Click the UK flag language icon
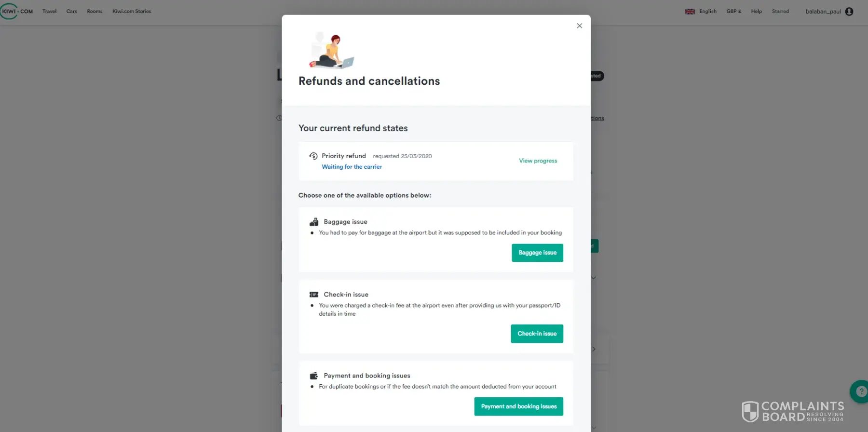Image resolution: width=868 pixels, height=432 pixels. 690,12
